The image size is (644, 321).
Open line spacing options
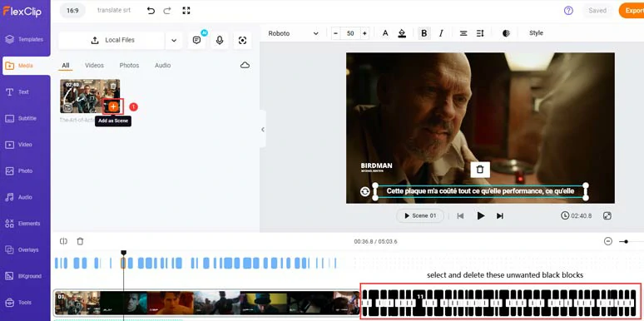480,33
